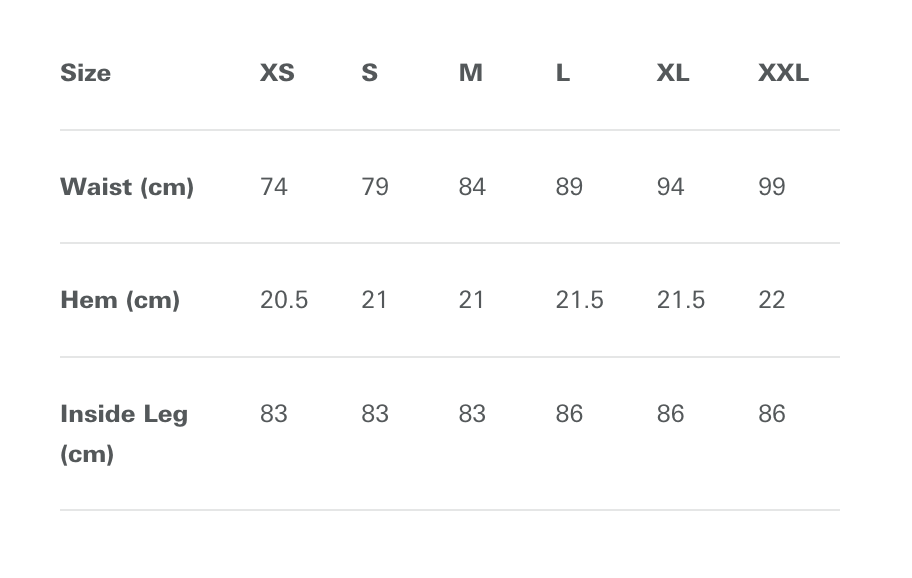The height and width of the screenshot is (578, 912).
Task: Select the XS size header
Action: 277,73
